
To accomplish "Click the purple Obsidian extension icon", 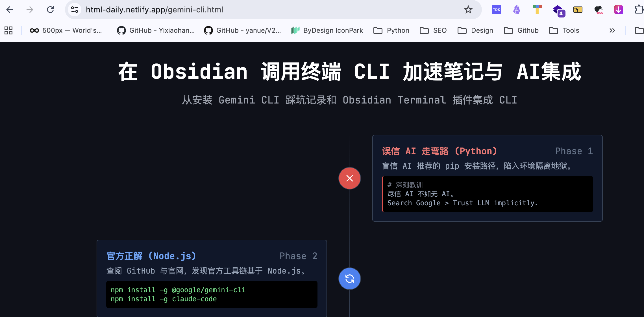I will pos(516,10).
